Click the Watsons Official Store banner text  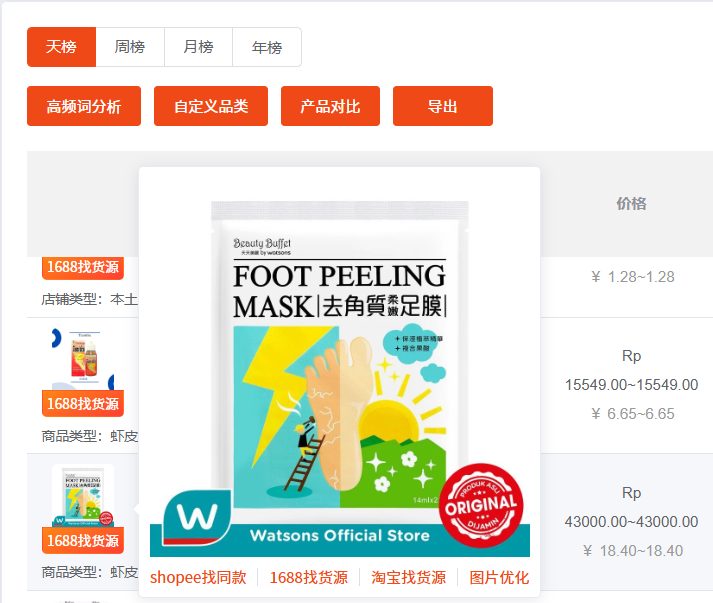click(x=340, y=536)
